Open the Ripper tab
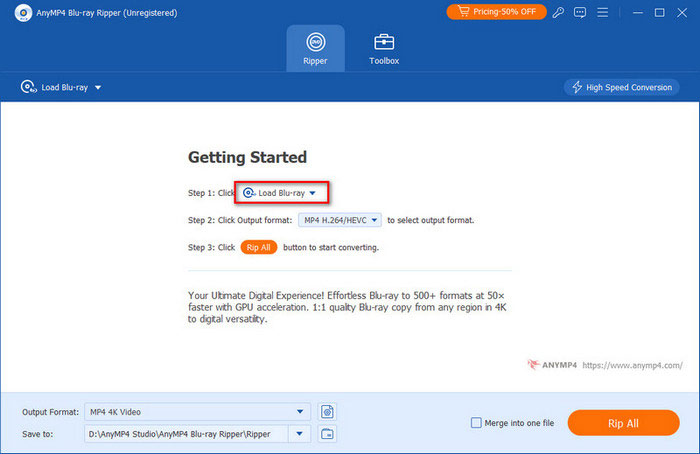This screenshot has height=454, width=700. (315, 49)
